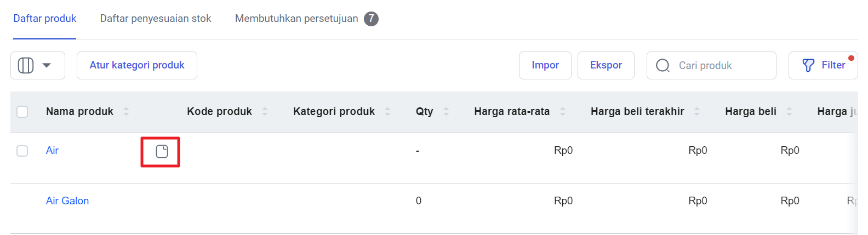
Task: Toggle the select-all checkbox in header
Action: point(22,112)
